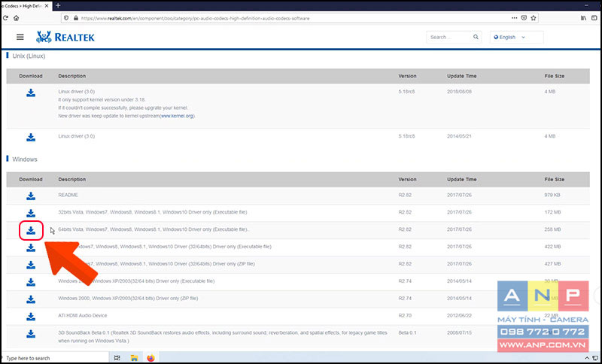Download the README file
The width and height of the screenshot is (602, 364).
31,196
